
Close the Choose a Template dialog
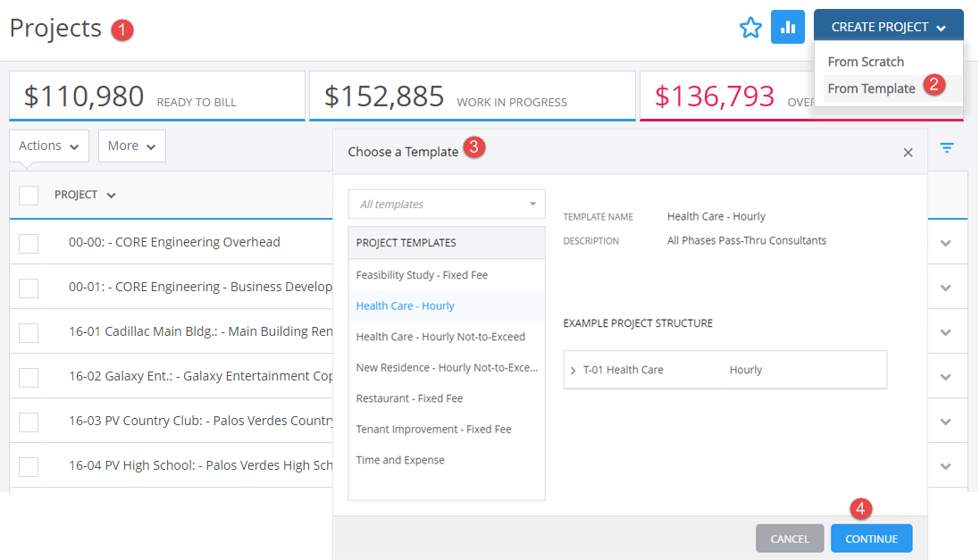[908, 152]
